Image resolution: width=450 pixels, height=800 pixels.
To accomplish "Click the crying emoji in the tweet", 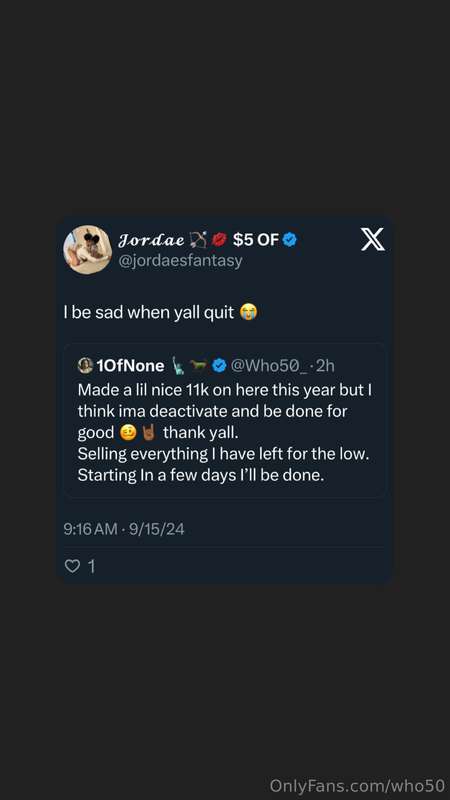I will (x=248, y=312).
